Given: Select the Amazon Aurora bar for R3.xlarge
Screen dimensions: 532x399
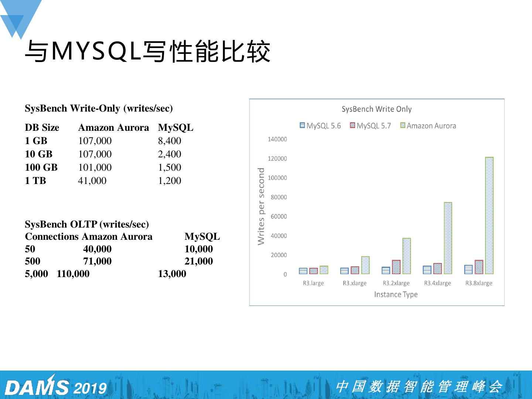Looking at the screenshot, I should pos(365,265).
